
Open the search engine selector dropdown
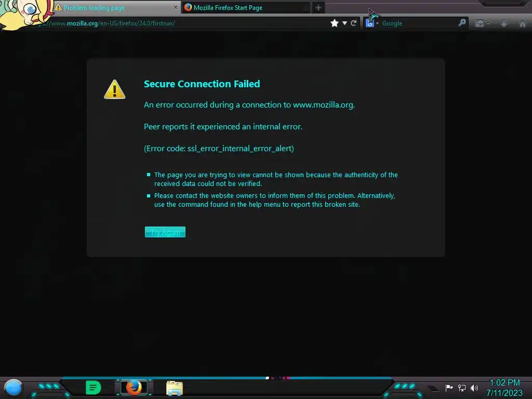pos(372,23)
